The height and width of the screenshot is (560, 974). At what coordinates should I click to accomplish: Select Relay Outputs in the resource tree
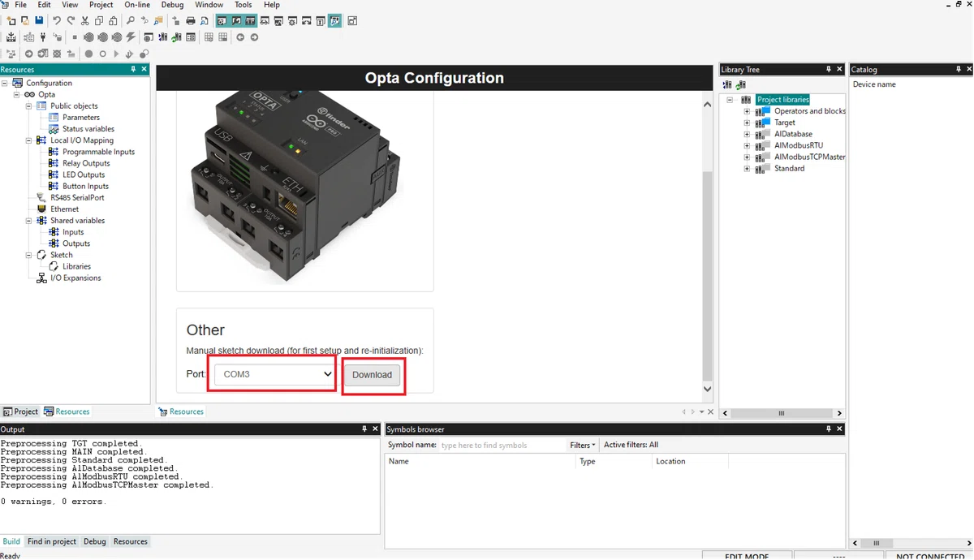coord(86,163)
